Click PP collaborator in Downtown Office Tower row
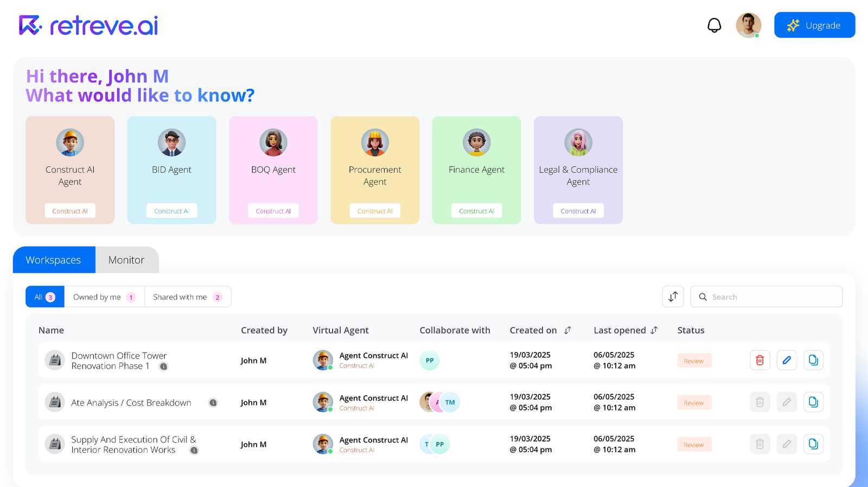Viewport: 868px width, 487px height. (x=430, y=360)
